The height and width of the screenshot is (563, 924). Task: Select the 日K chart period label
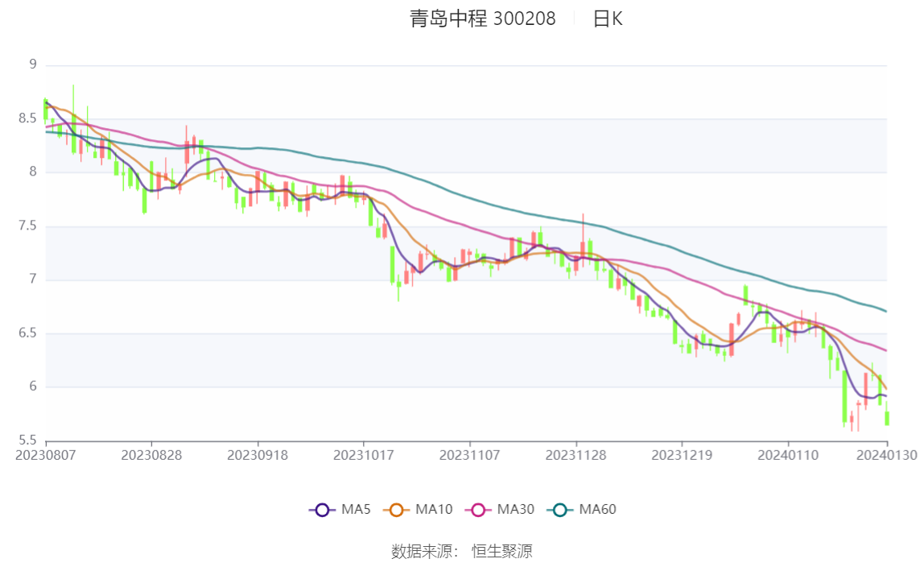point(608,19)
